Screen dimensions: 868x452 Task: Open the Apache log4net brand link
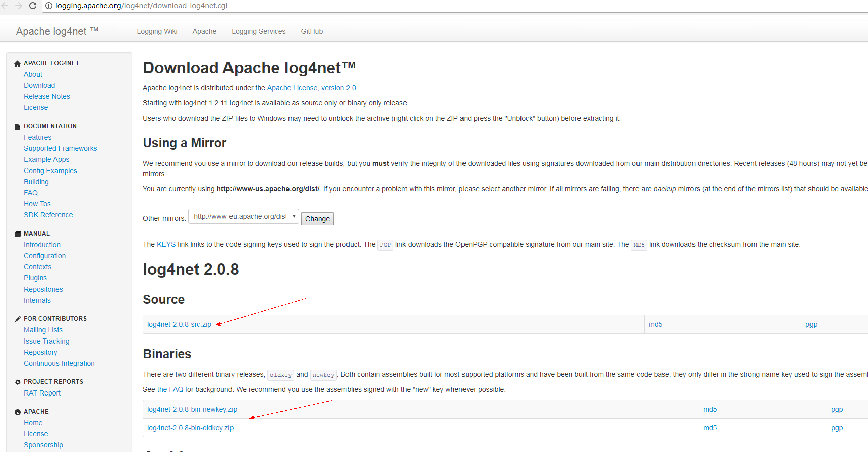tap(57, 31)
